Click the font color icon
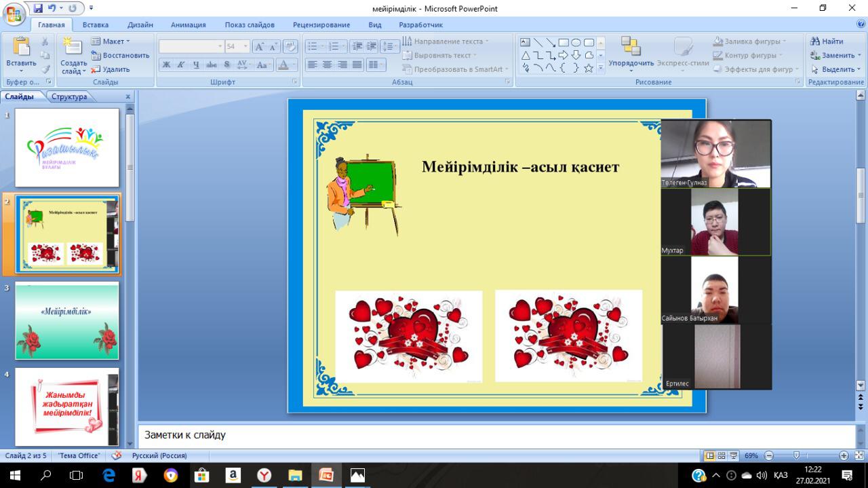The height and width of the screenshot is (488, 868). 283,65
